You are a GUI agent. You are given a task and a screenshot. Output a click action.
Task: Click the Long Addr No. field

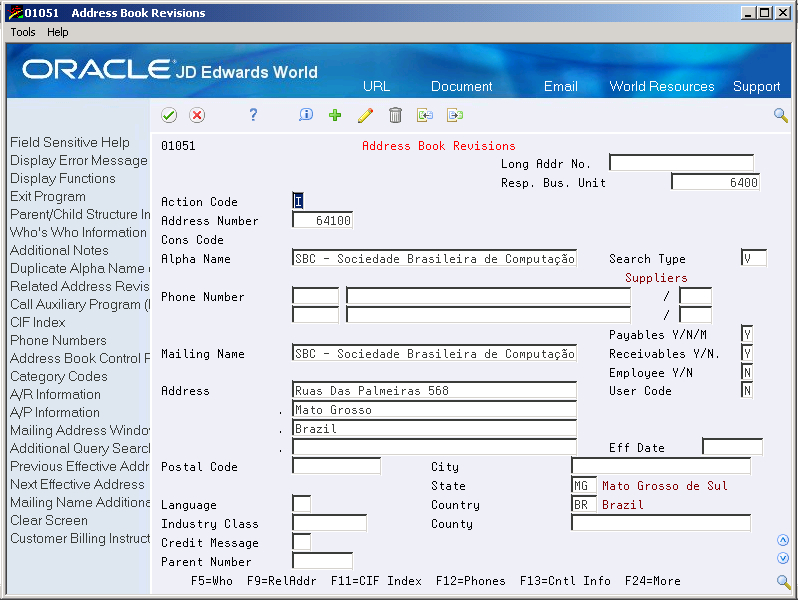[681, 163]
